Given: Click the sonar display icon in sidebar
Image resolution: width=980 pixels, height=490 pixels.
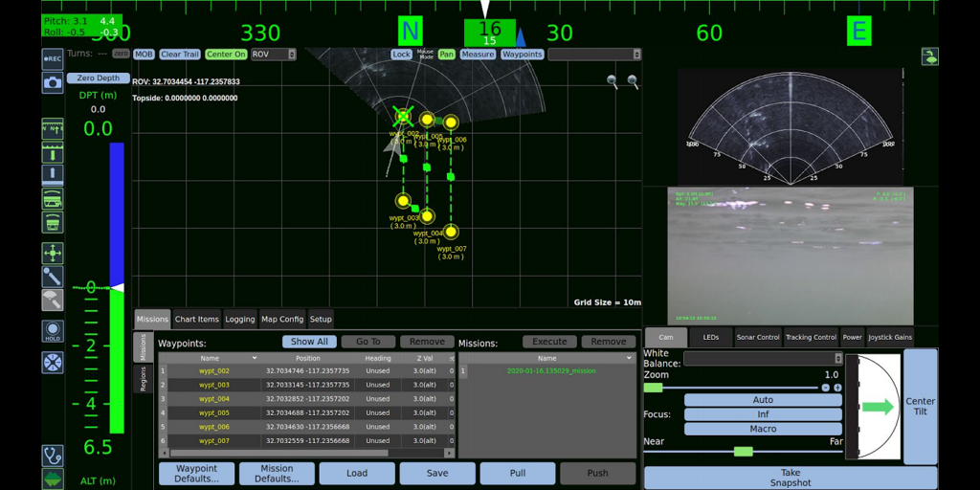Looking at the screenshot, I should [x=53, y=198].
